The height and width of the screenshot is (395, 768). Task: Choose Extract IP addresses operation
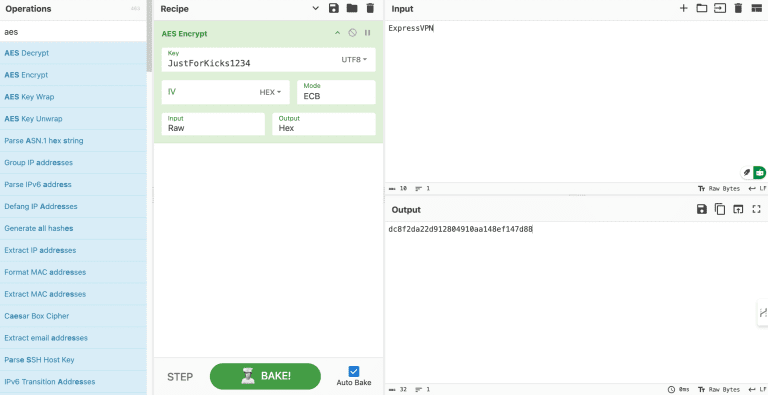(73, 250)
